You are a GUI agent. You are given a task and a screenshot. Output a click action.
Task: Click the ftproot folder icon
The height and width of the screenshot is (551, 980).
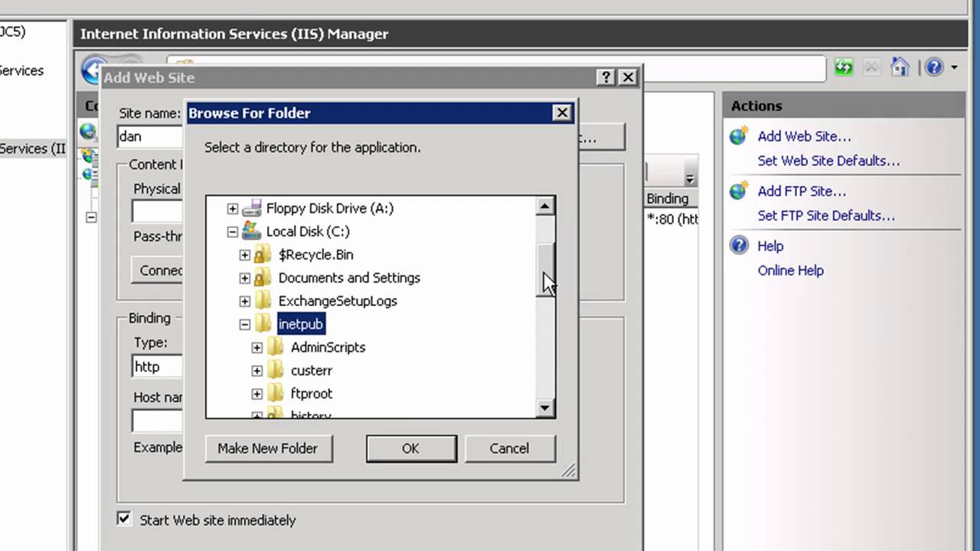(x=276, y=393)
